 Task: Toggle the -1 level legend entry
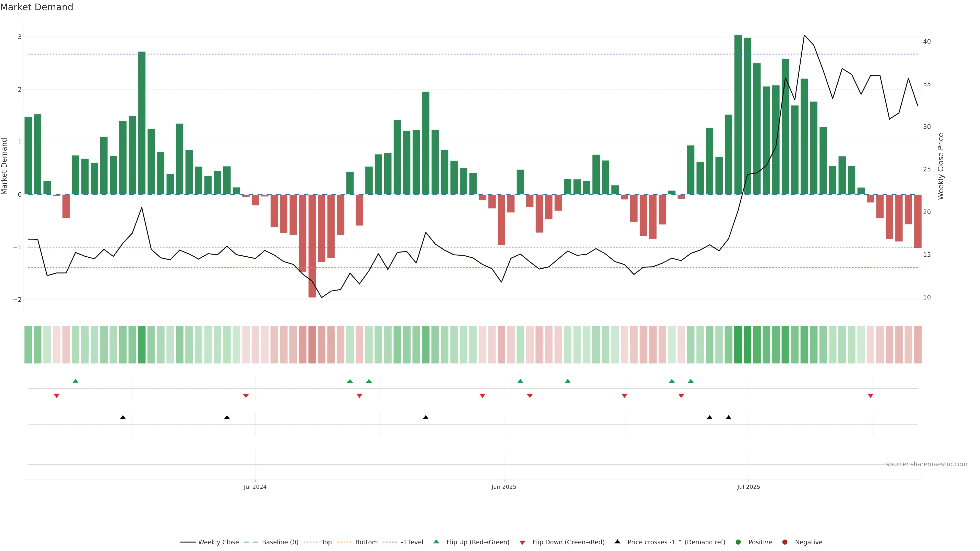[x=412, y=542]
